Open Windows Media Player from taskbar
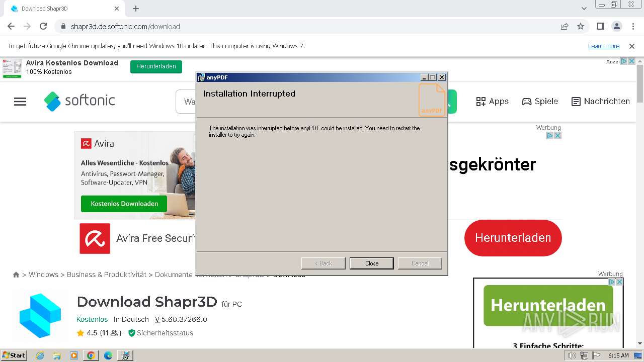 click(74, 355)
